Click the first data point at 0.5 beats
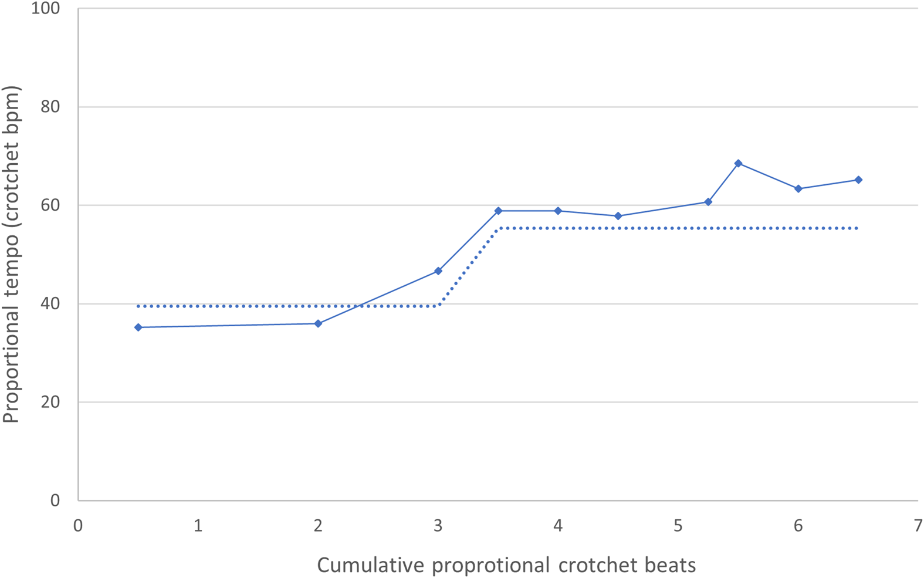 138,327
